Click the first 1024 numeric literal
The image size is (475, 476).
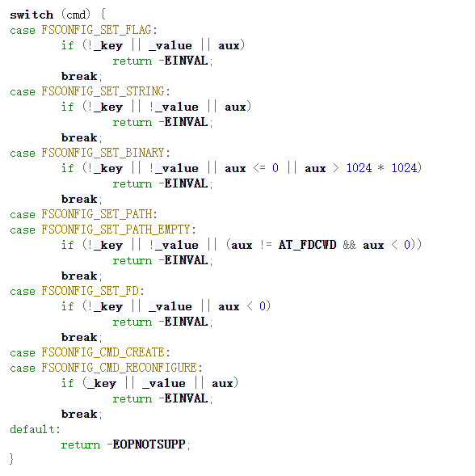tap(359, 168)
